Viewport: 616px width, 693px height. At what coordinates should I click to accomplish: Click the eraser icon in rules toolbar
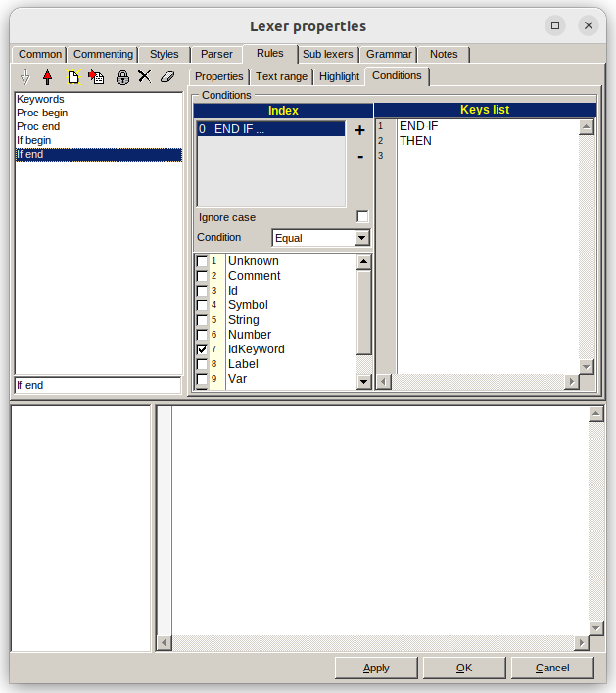pyautogui.click(x=167, y=76)
